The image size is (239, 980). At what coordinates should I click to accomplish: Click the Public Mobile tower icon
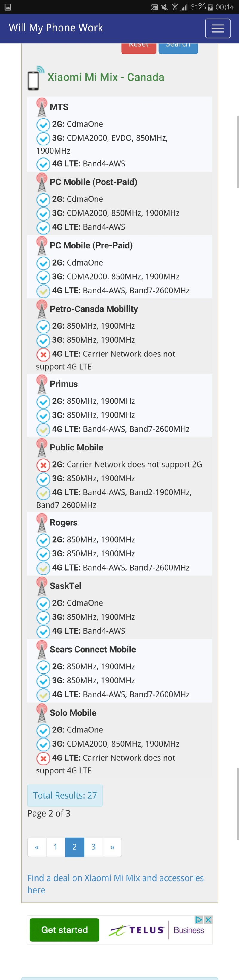(42, 447)
